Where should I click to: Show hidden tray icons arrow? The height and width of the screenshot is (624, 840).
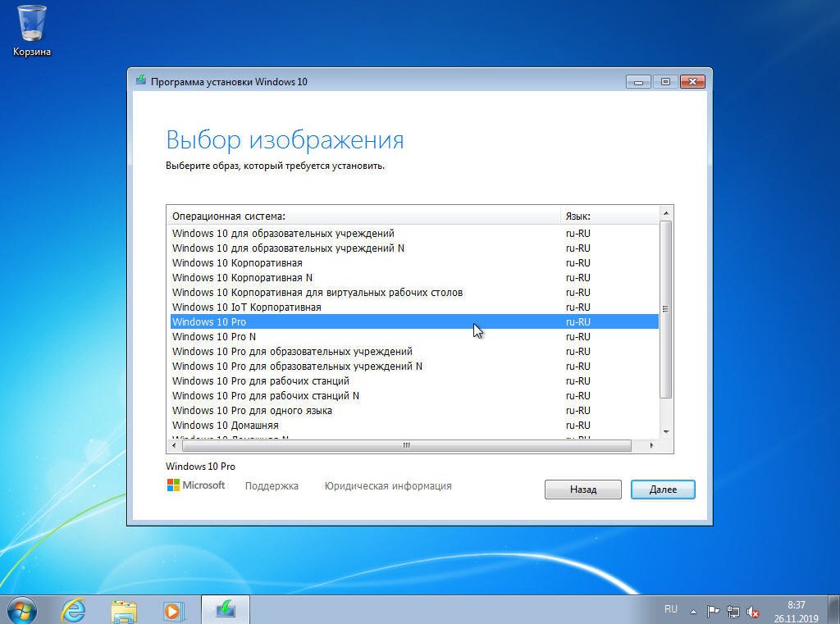(x=693, y=611)
